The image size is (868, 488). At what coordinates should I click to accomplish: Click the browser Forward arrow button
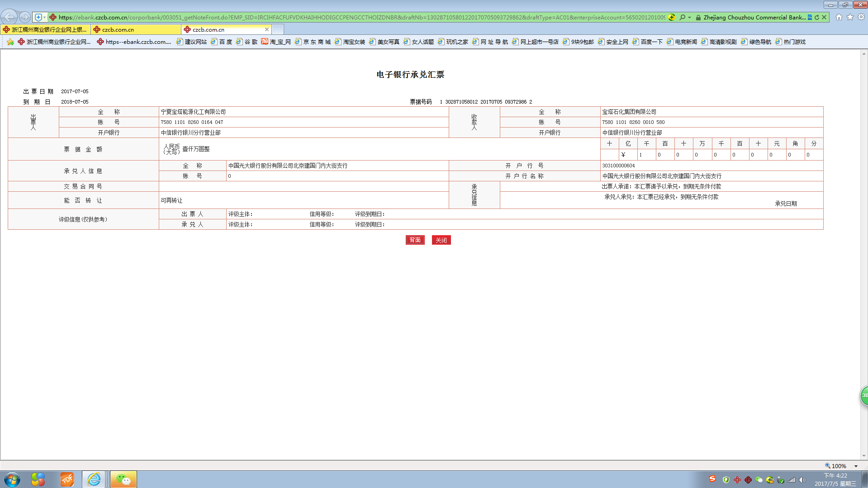25,17
